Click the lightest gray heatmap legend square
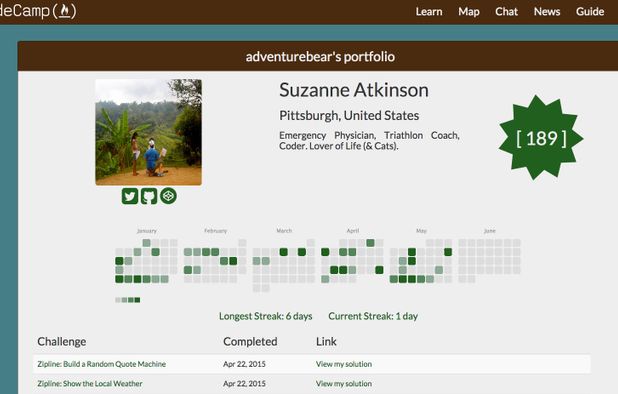Viewport: 618px width, 394px height. point(117,300)
